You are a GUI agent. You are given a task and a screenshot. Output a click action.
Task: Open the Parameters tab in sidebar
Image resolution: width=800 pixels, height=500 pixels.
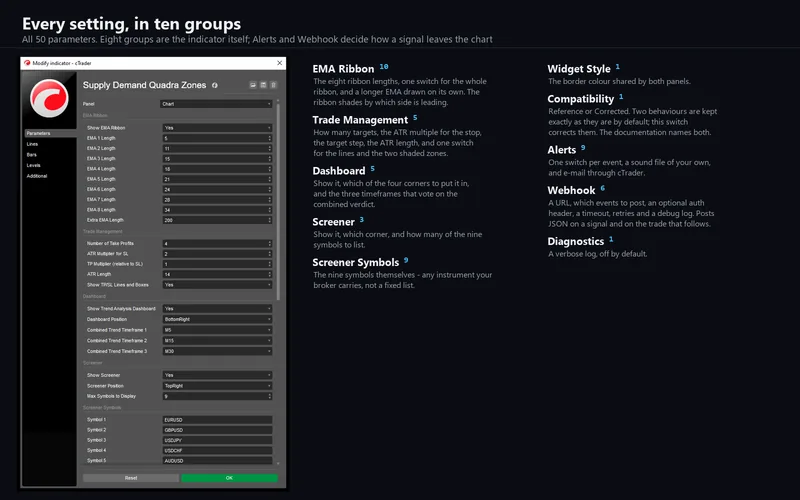50,133
